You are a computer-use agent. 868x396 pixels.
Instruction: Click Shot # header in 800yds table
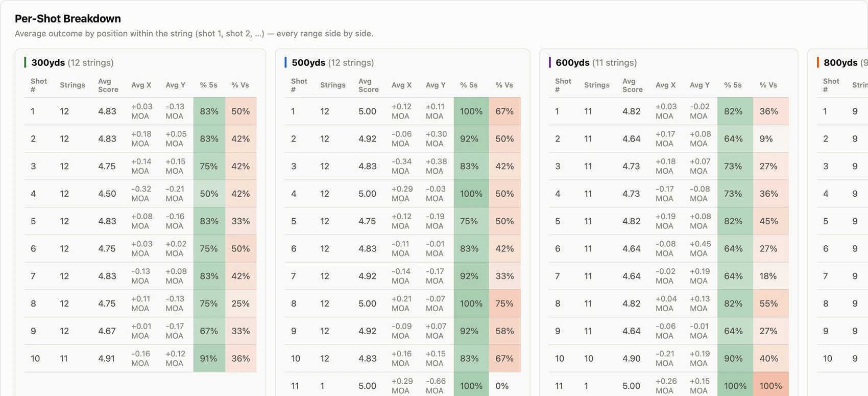pyautogui.click(x=831, y=85)
